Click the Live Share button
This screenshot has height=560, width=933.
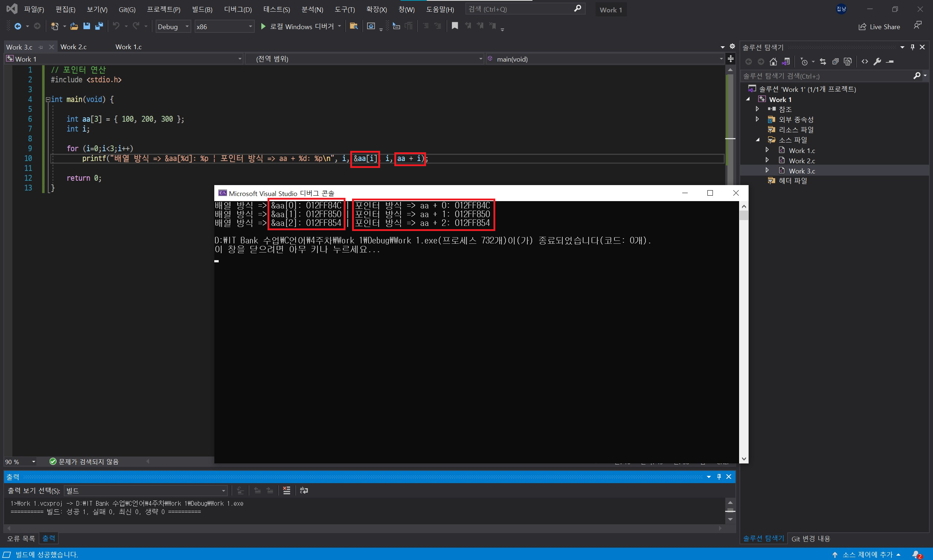(879, 27)
